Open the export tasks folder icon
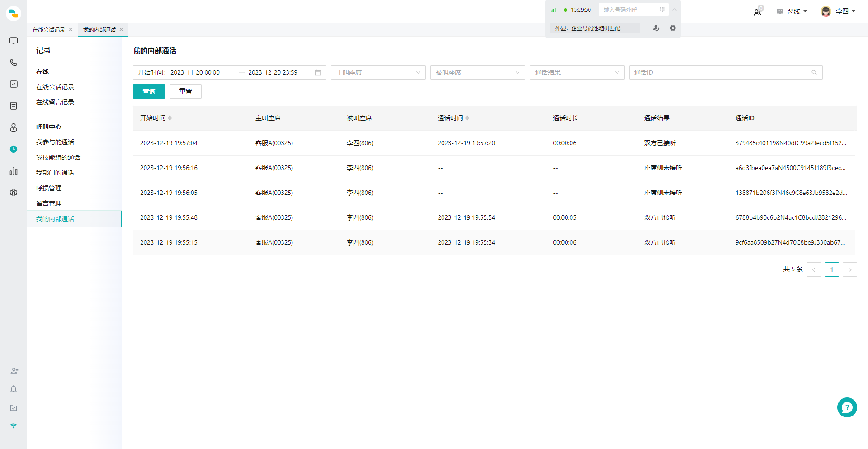 [x=14, y=408]
